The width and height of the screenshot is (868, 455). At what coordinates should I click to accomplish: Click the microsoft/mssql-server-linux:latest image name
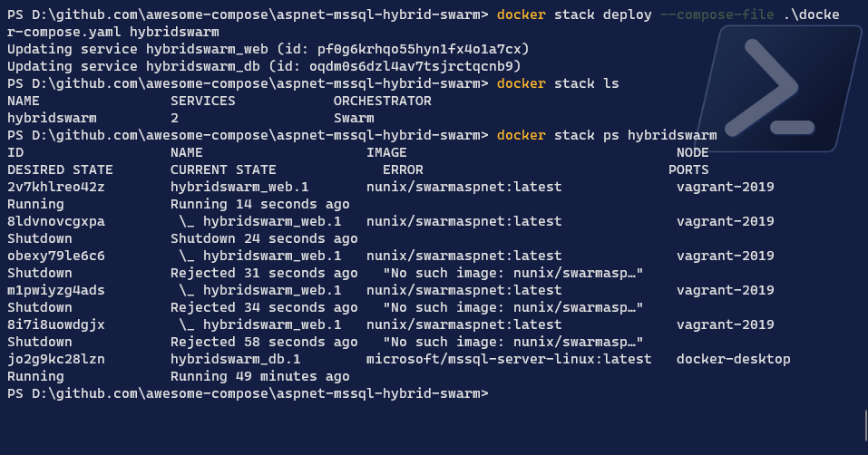pos(509,359)
